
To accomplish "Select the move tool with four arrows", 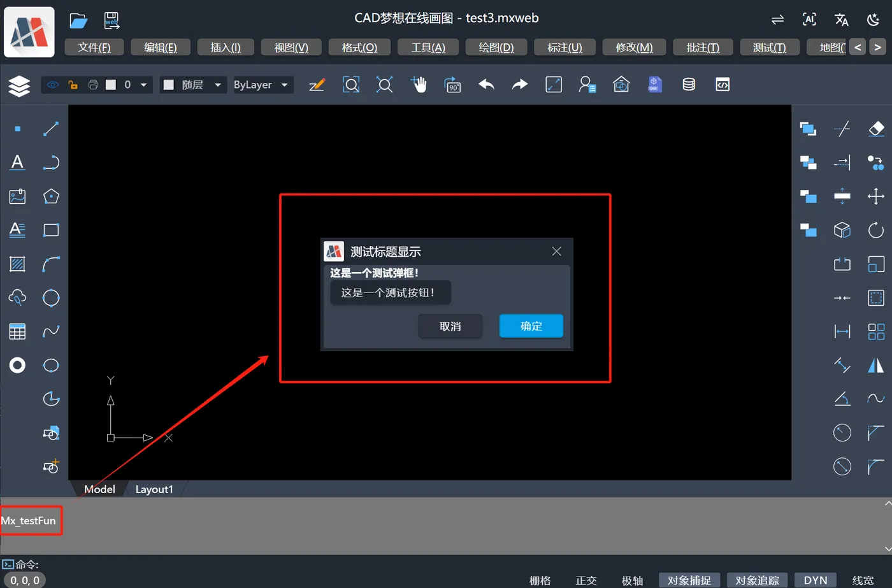I will 876,196.
